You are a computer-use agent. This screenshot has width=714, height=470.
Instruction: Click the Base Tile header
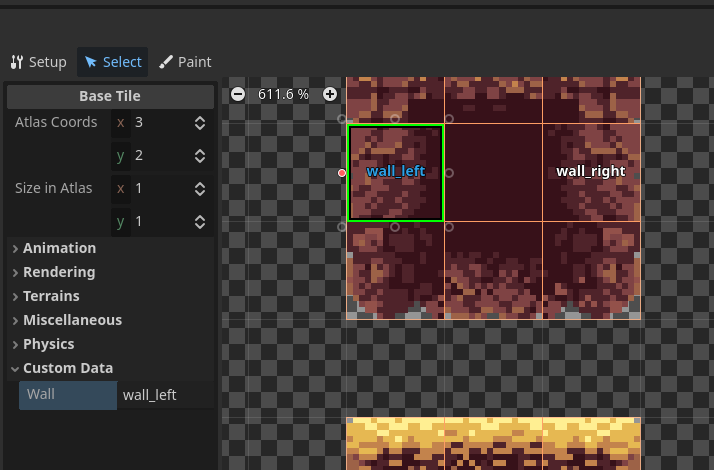tap(110, 97)
